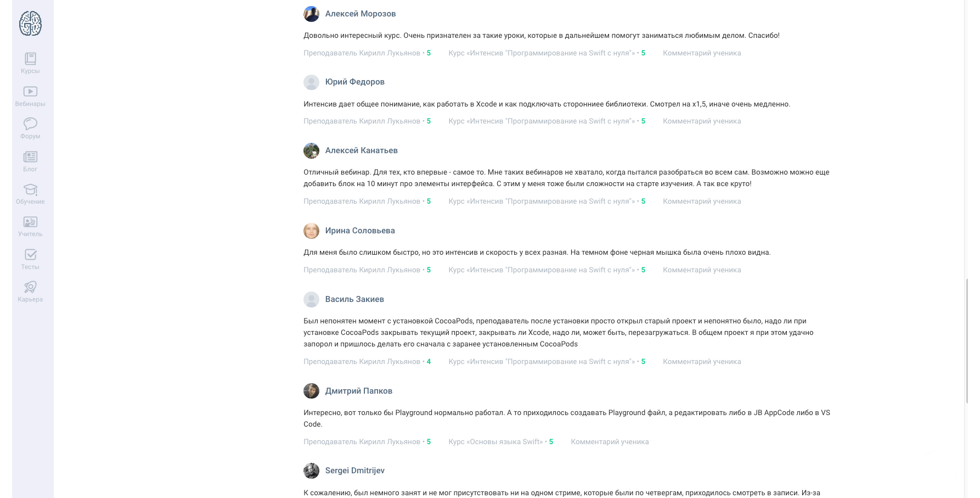Click the brain logo in the sidebar

click(30, 24)
